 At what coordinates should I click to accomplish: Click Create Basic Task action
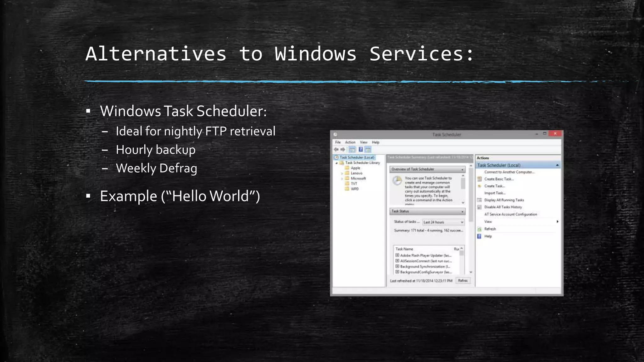(x=499, y=179)
